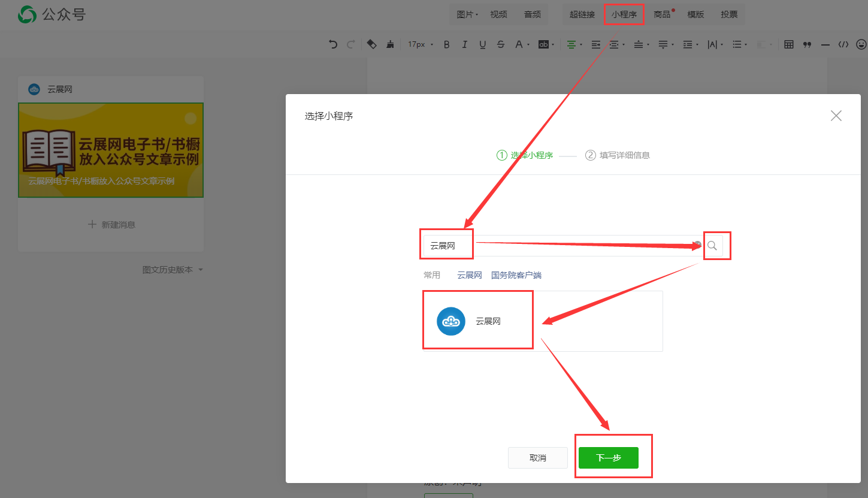The height and width of the screenshot is (498, 868).
Task: Click the 云展网 account name at left
Action: 60,89
